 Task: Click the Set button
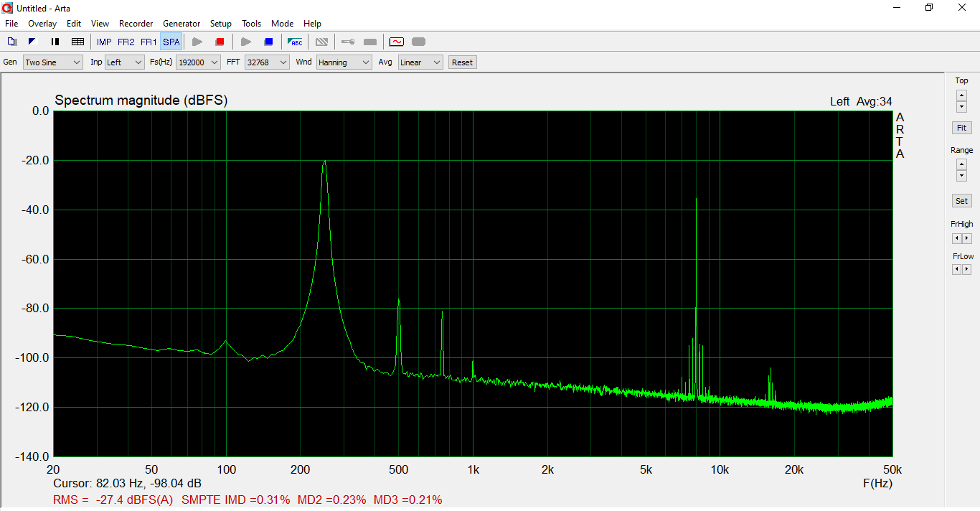point(961,201)
